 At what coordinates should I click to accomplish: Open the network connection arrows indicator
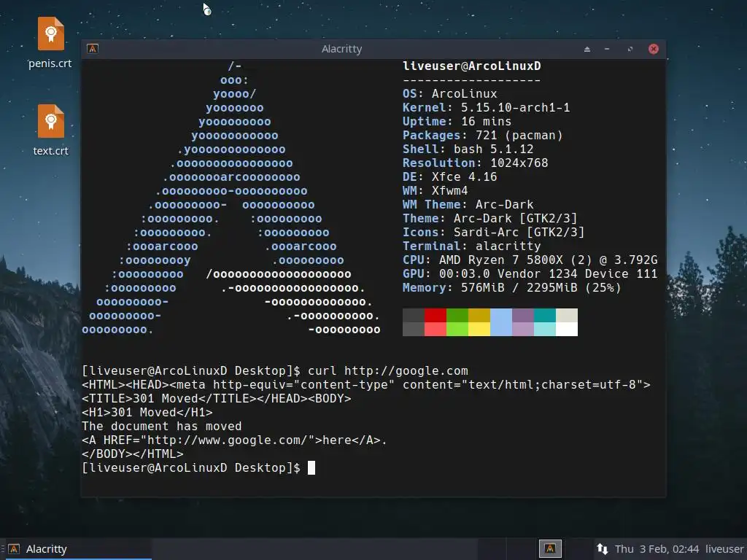tap(602, 549)
